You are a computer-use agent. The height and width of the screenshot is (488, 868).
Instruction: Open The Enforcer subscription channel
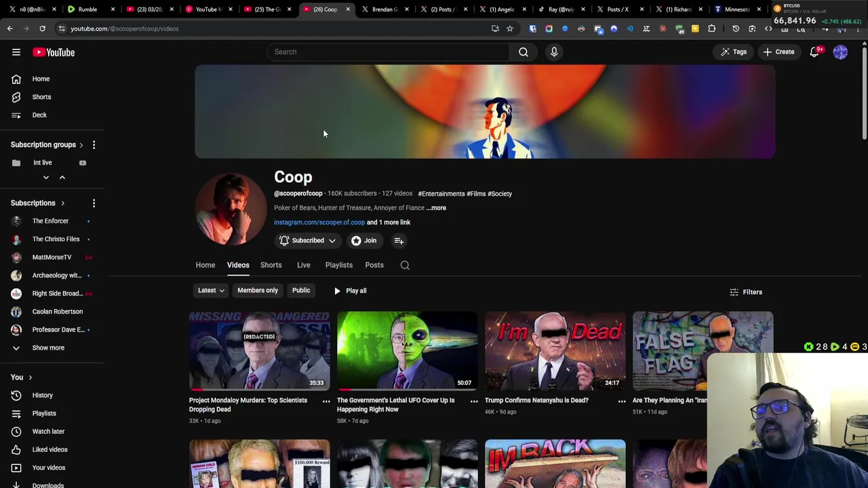[x=52, y=221]
